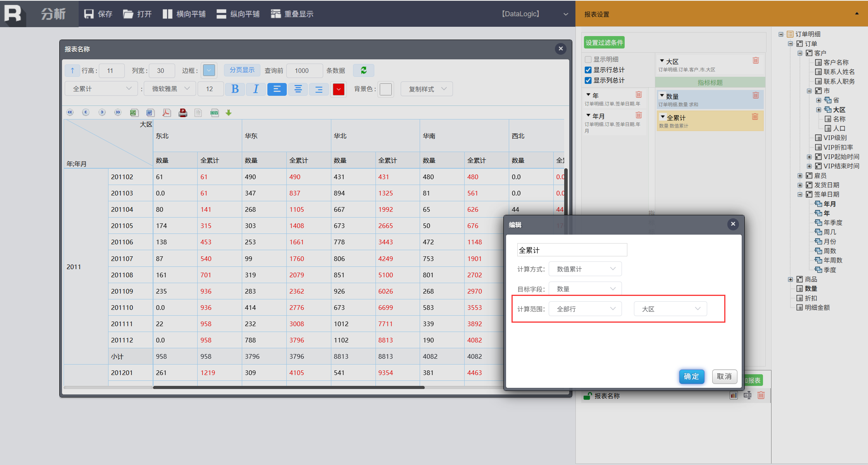The width and height of the screenshot is (868, 465).
Task: Apply italic formatting with I button
Action: point(256,89)
